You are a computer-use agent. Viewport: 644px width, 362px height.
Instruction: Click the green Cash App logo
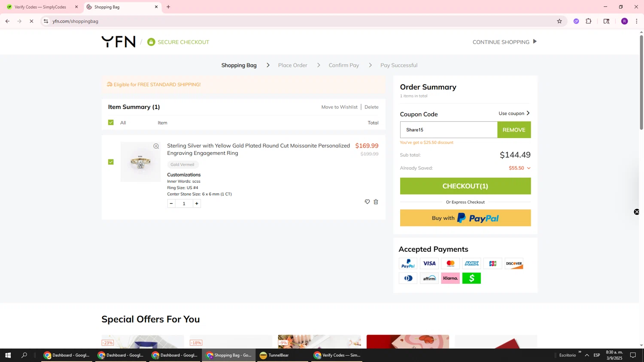pyautogui.click(x=471, y=278)
